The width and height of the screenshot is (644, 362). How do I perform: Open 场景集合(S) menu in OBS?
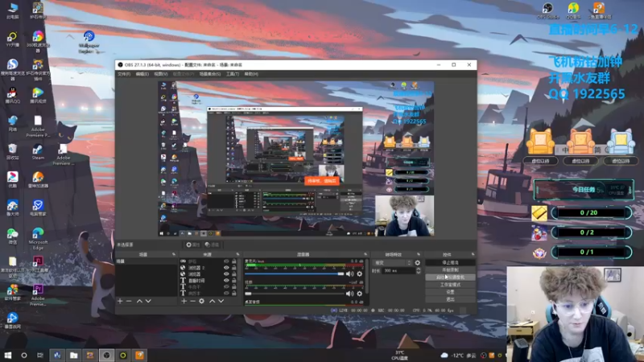210,74
